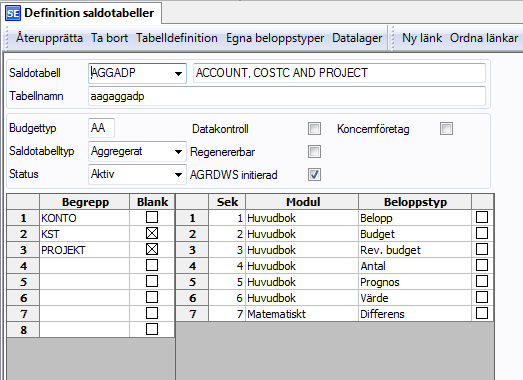Toggle the Blank checkbox in Begrepp row 4
This screenshot has height=380, width=523.
pyautogui.click(x=152, y=266)
